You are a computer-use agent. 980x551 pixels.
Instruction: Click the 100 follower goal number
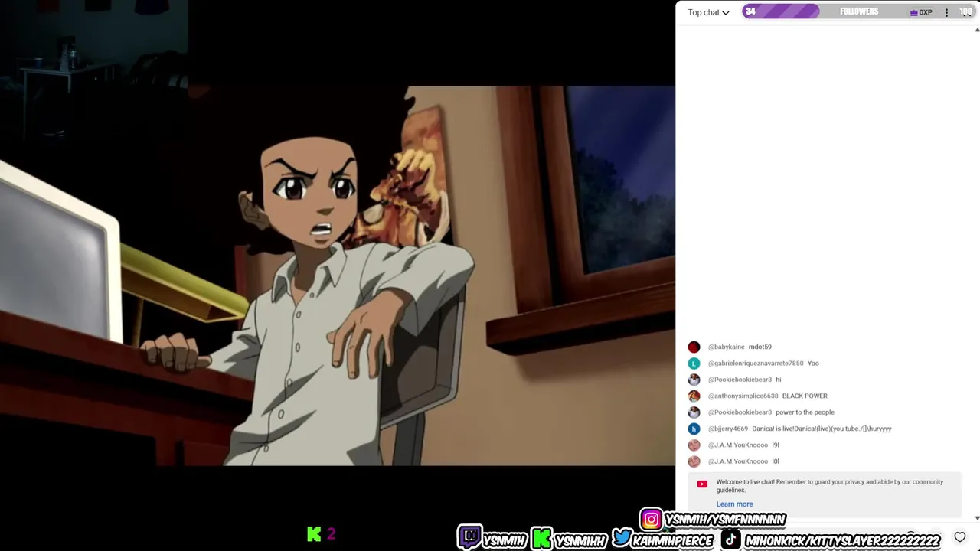coord(965,12)
